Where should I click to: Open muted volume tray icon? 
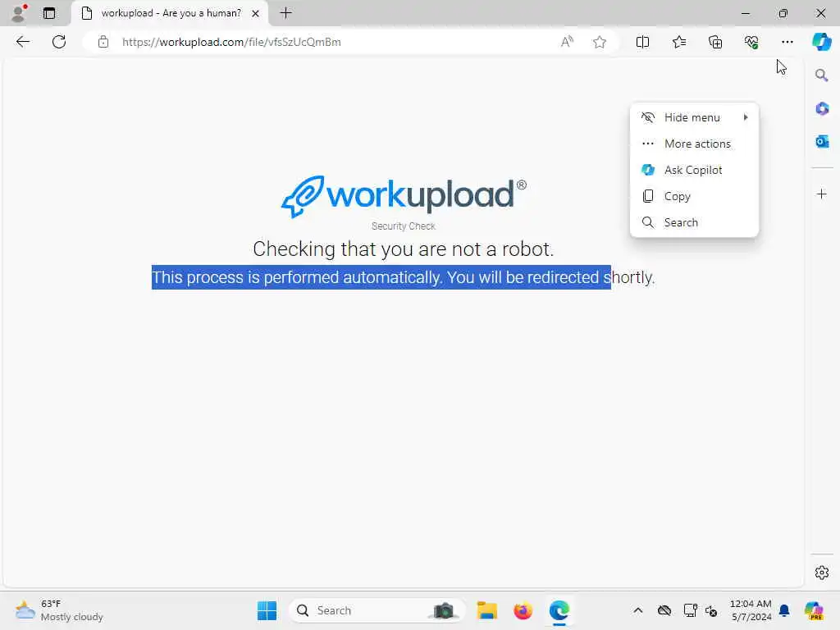point(711,610)
